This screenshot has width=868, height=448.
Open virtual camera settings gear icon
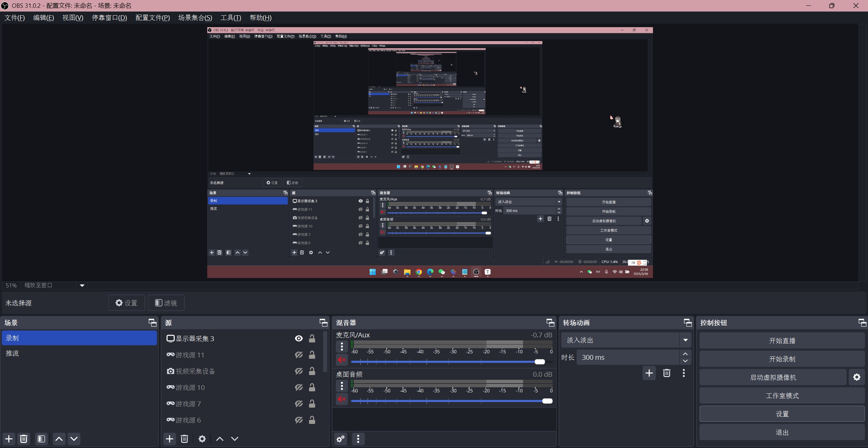tap(856, 377)
